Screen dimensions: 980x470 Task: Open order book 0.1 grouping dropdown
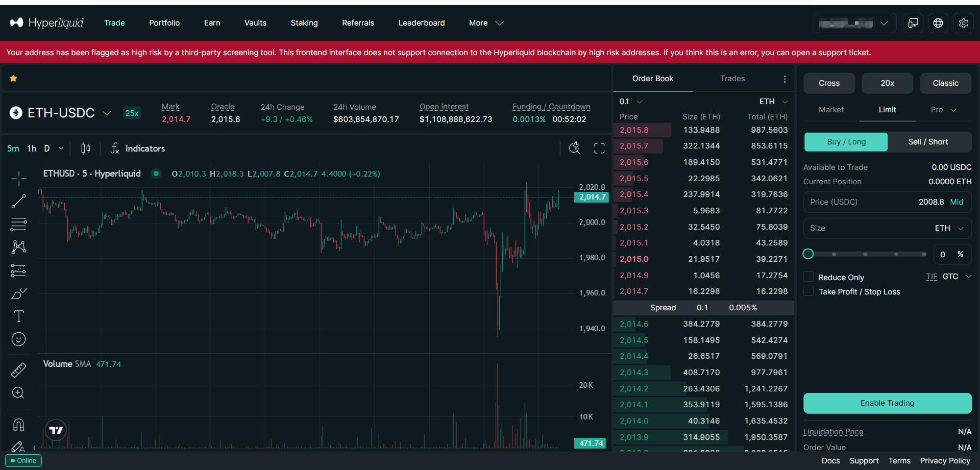(x=631, y=102)
